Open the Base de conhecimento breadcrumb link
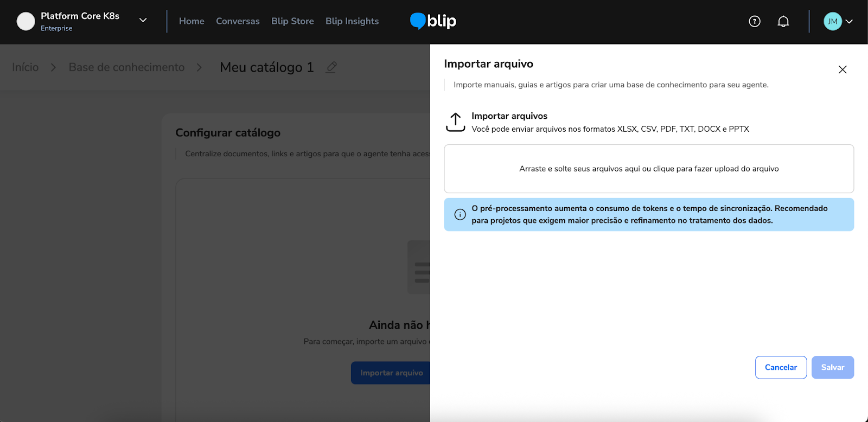 [126, 67]
